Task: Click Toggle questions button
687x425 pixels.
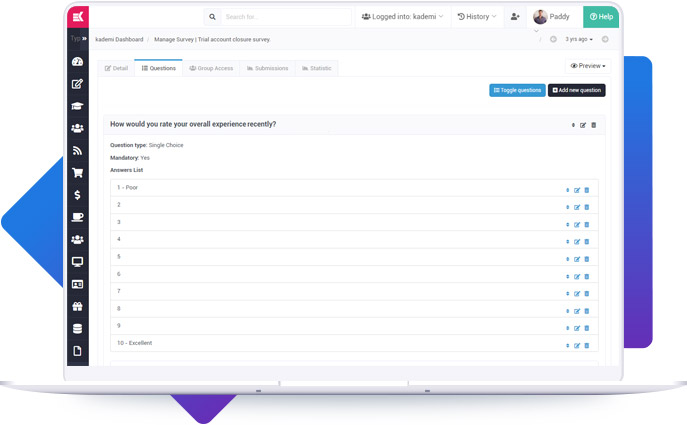Action: (x=517, y=90)
